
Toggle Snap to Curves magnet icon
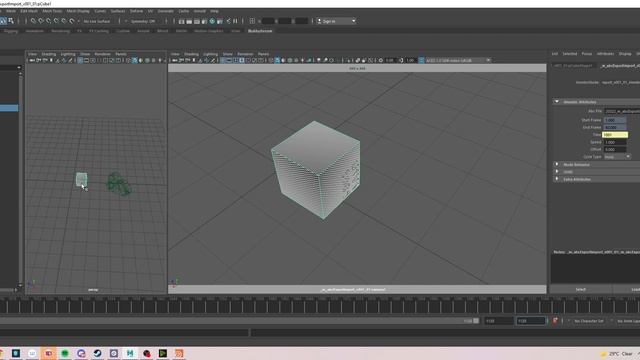(x=41, y=21)
